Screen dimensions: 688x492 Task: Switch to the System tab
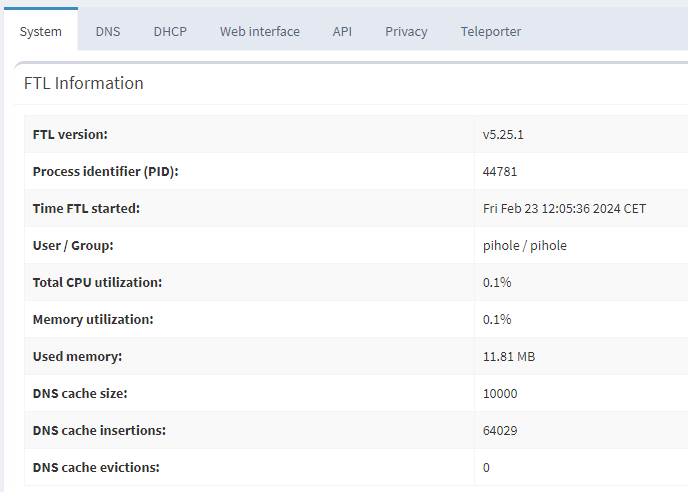tap(41, 31)
